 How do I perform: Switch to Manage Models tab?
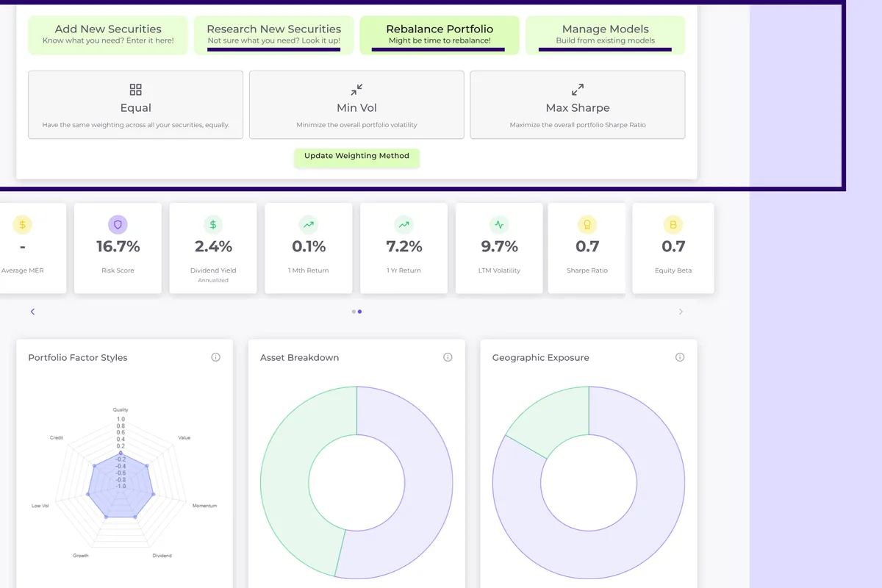[605, 35]
